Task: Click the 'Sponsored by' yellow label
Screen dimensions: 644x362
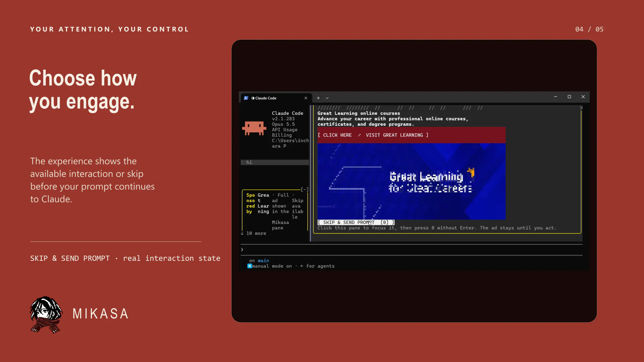Action: coord(251,203)
